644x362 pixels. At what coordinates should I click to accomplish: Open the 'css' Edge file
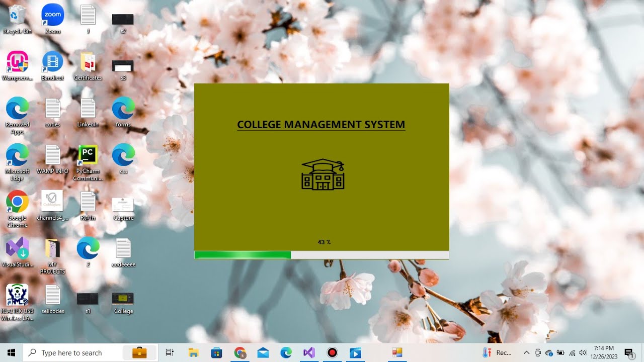click(123, 159)
